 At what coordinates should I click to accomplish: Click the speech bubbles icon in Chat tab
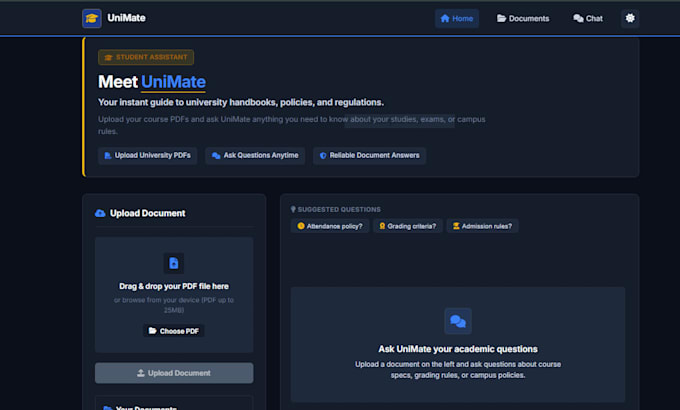[x=578, y=18]
